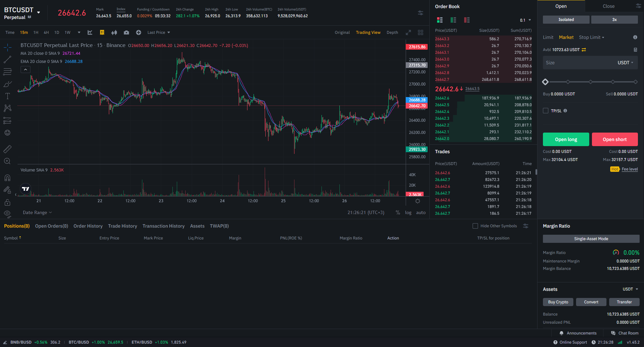Image resolution: width=644 pixels, height=347 pixels.
Task: Open the BTCUSDT symbol dropdown
Action: point(39,12)
